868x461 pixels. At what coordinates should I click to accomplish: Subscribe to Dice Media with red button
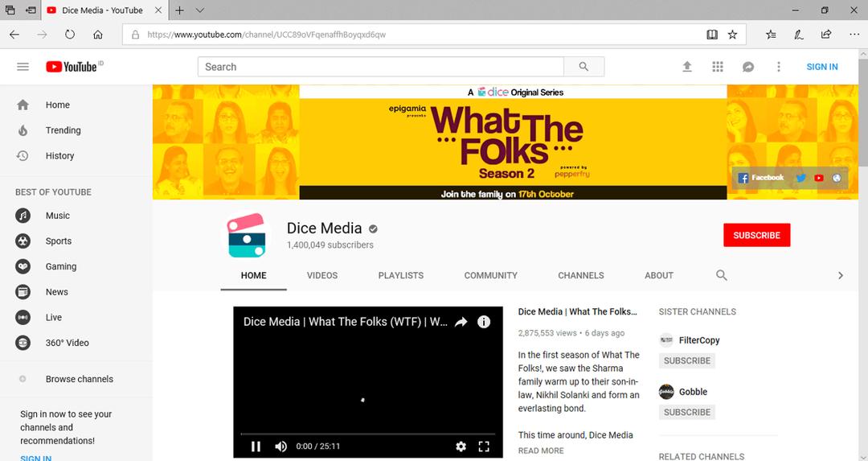(757, 235)
